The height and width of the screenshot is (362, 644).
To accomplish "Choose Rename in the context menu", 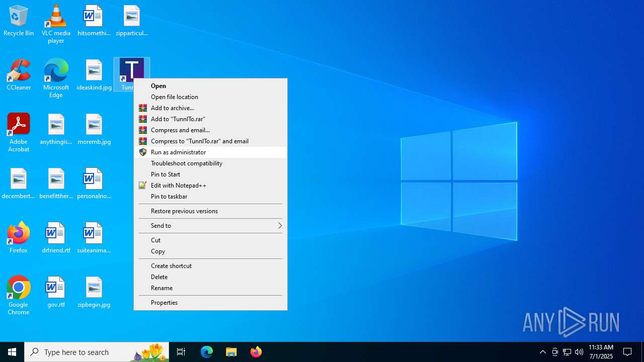I will pyautogui.click(x=210, y=288).
